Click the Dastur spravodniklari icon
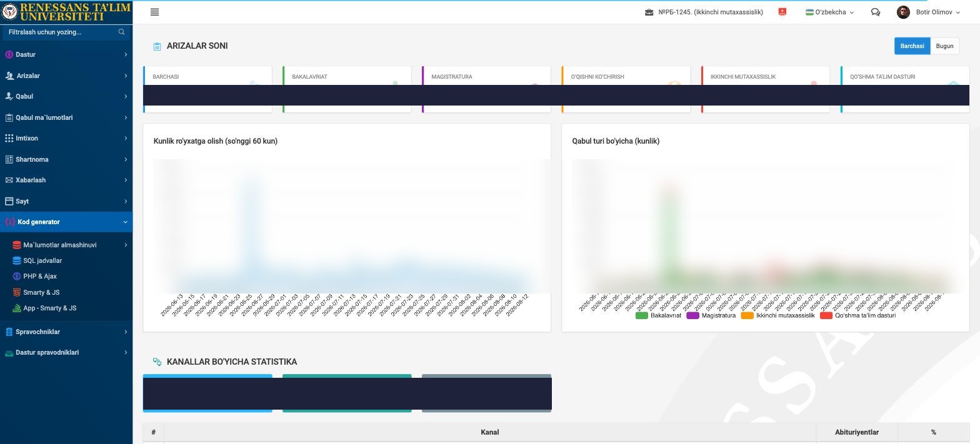Screen dimensions: 980x444 point(9,353)
